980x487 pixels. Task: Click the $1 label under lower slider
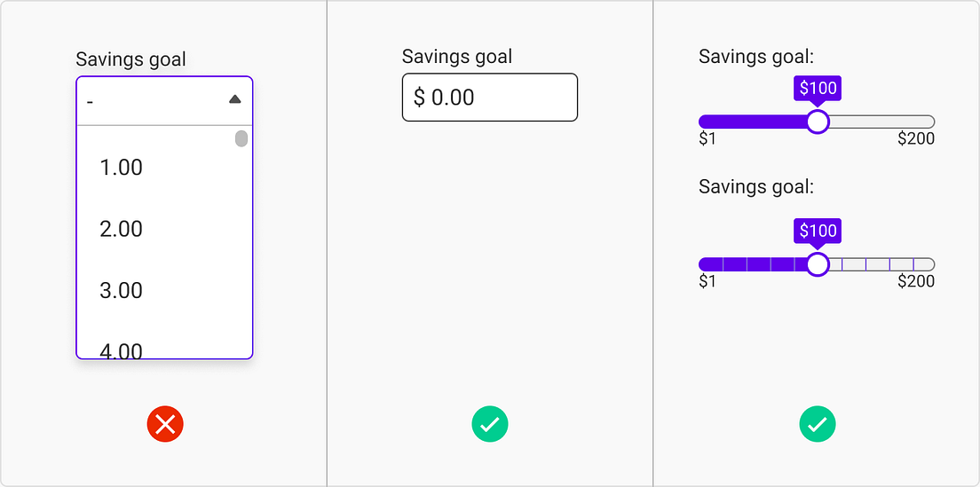click(x=707, y=282)
